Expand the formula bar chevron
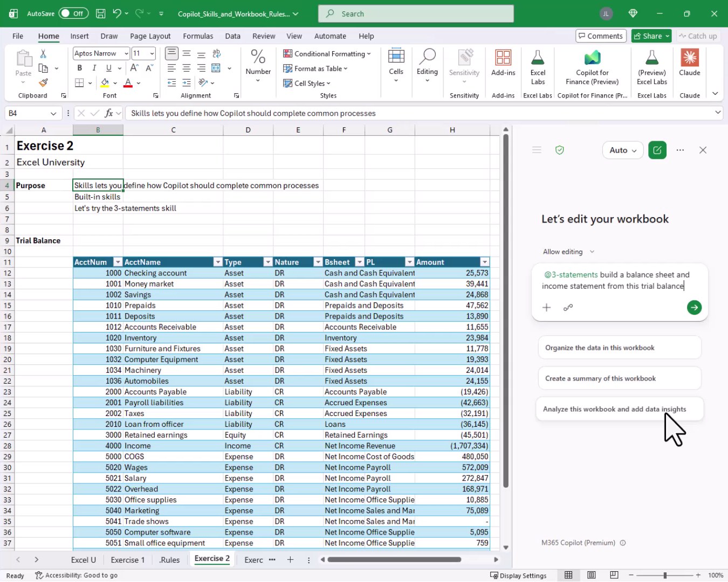The width and height of the screenshot is (728, 582). click(718, 113)
